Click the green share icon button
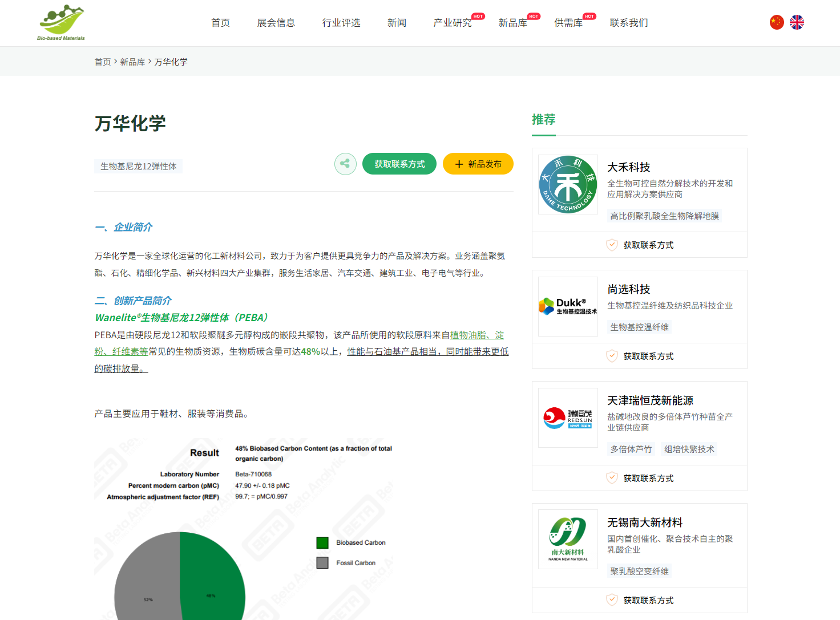 click(345, 164)
